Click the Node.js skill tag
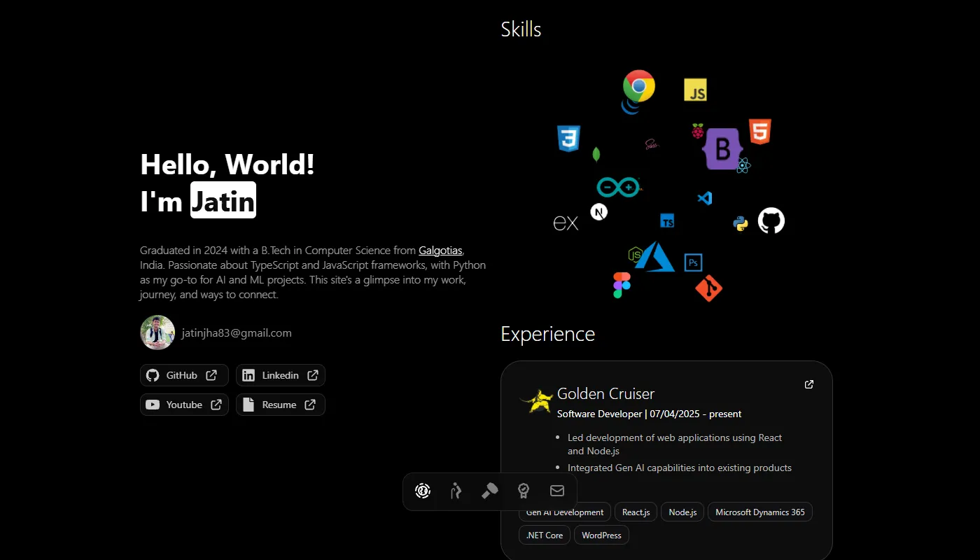 pos(682,512)
